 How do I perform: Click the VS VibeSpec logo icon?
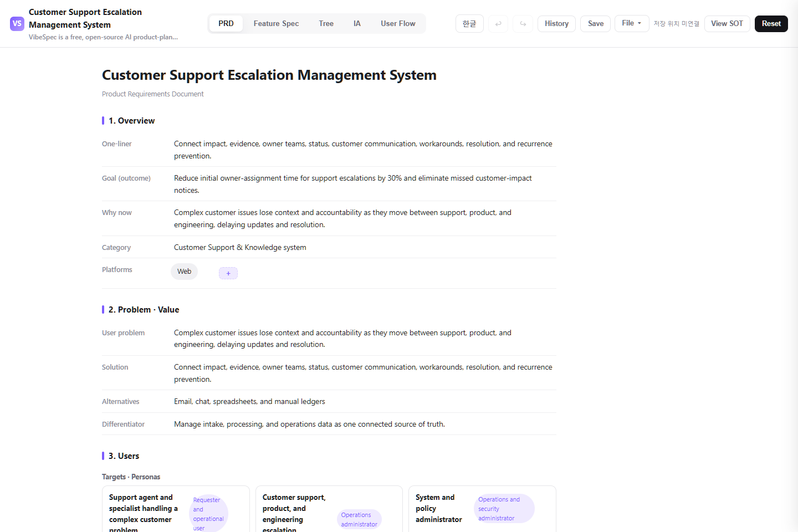point(17,24)
